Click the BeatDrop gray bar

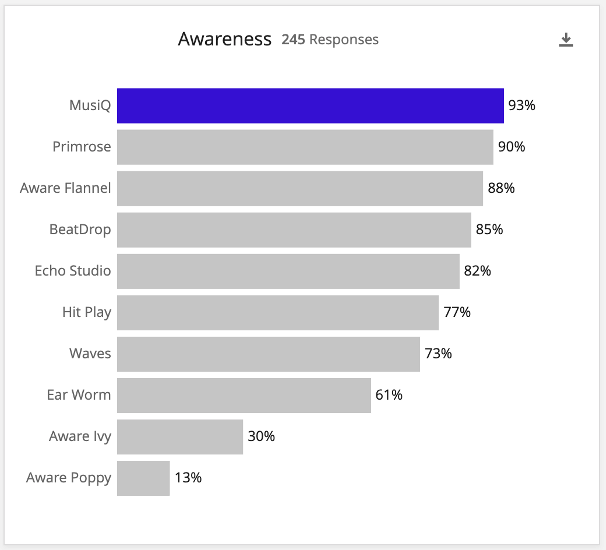click(294, 229)
